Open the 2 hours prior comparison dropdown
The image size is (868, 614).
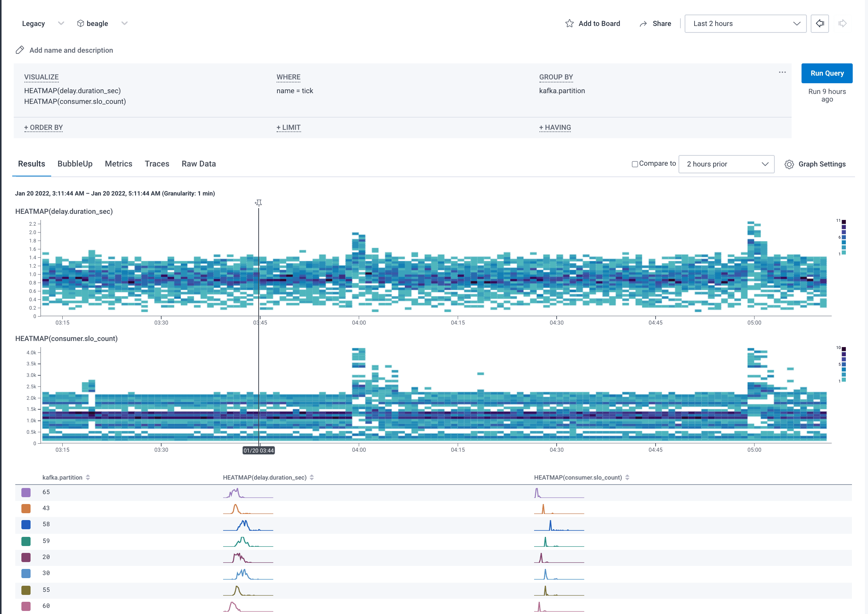pos(726,164)
